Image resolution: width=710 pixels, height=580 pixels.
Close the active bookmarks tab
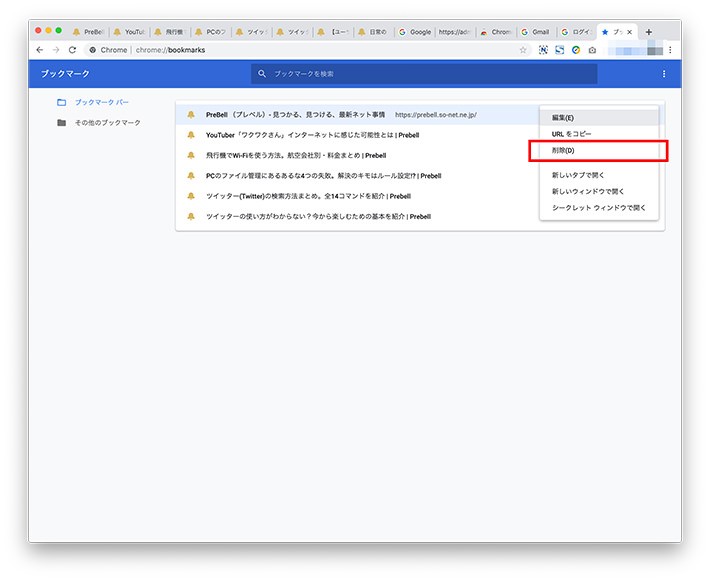pyautogui.click(x=629, y=32)
